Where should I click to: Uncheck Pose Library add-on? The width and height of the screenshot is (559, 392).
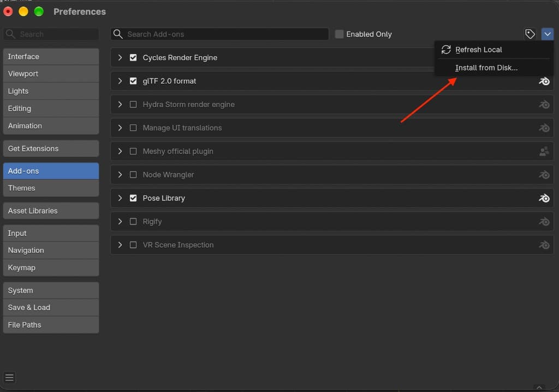[x=133, y=198]
